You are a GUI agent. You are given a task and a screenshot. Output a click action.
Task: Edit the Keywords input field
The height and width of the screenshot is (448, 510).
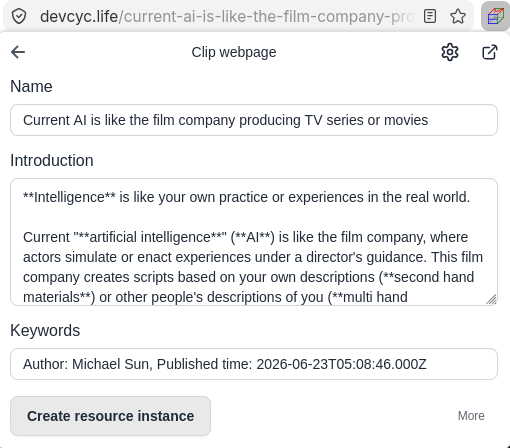coord(254,364)
